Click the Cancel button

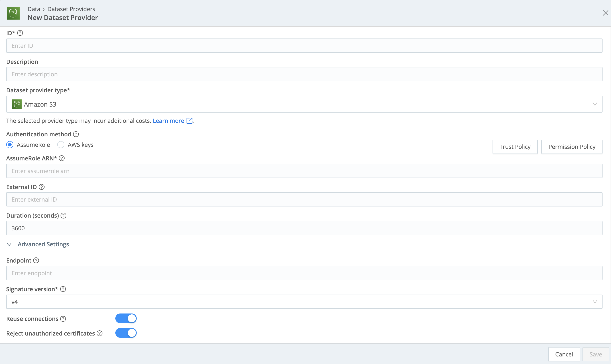point(564,354)
